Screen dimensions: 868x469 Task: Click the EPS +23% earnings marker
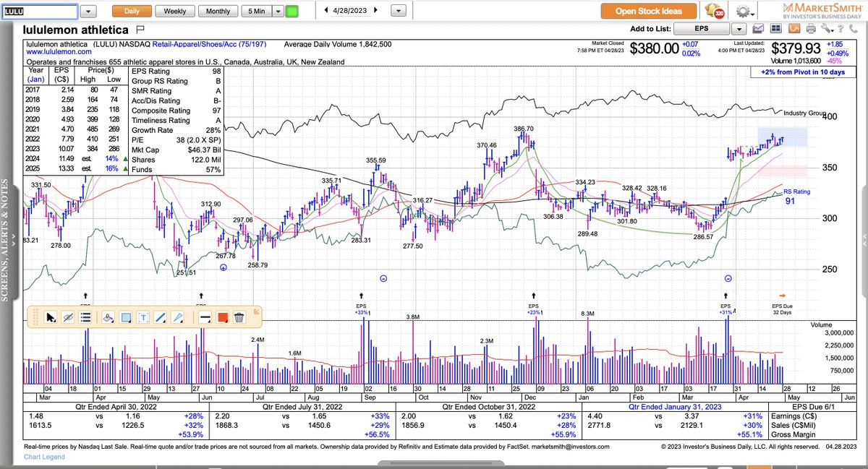[534, 308]
